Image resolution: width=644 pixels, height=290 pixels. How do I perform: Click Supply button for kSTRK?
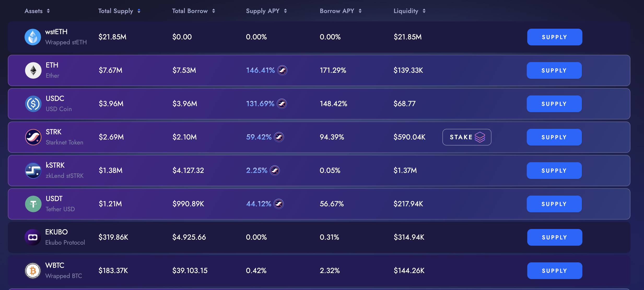554,171
